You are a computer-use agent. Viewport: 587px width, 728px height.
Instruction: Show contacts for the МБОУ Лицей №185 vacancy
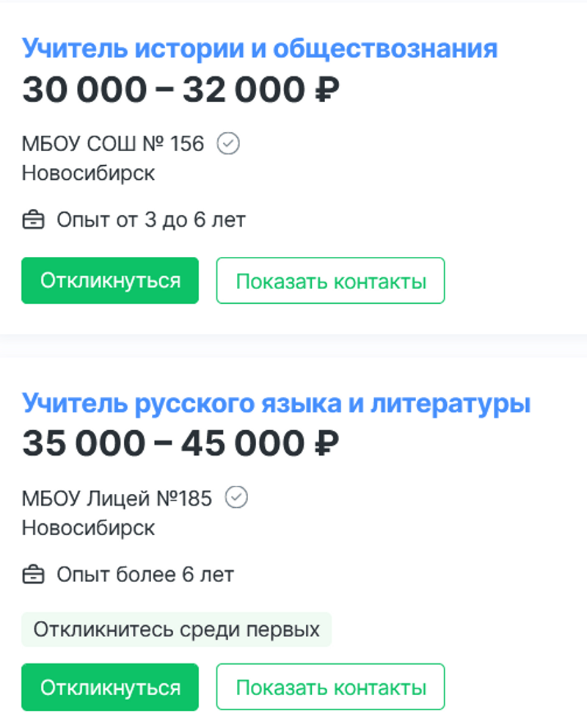point(330,687)
